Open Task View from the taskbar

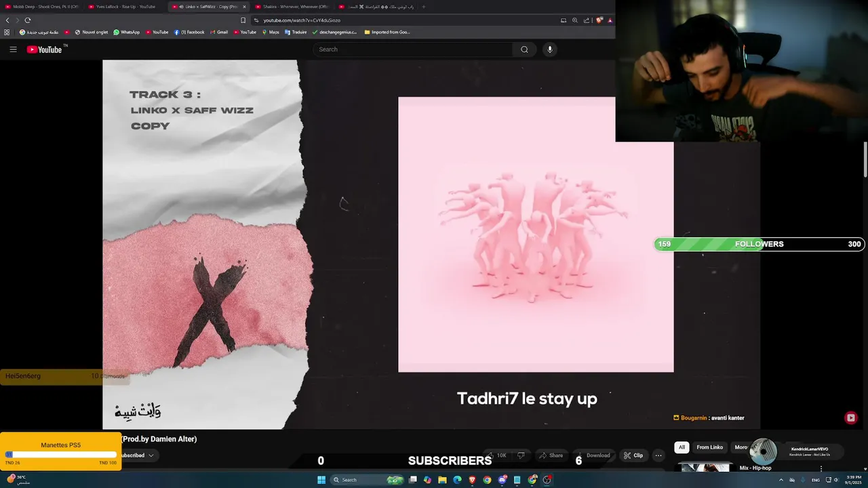412,480
